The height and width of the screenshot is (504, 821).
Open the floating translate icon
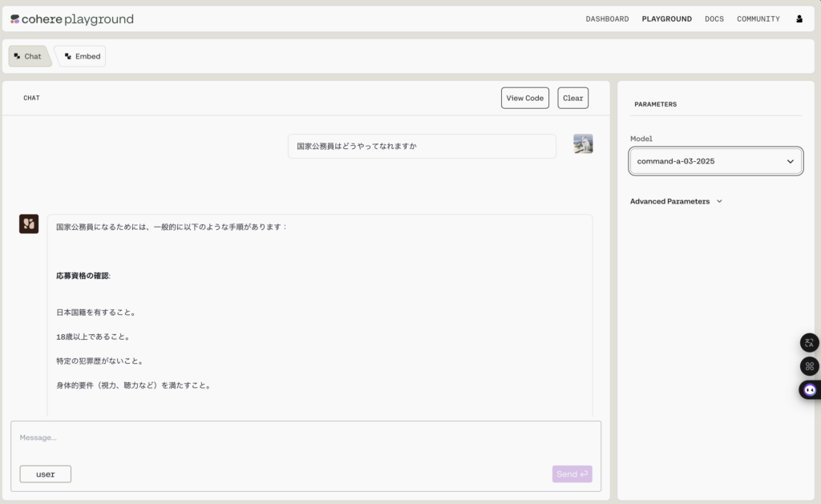coord(809,342)
